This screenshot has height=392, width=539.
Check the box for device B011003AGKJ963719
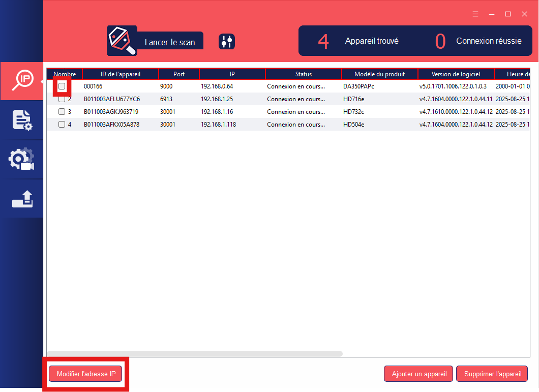tap(62, 112)
